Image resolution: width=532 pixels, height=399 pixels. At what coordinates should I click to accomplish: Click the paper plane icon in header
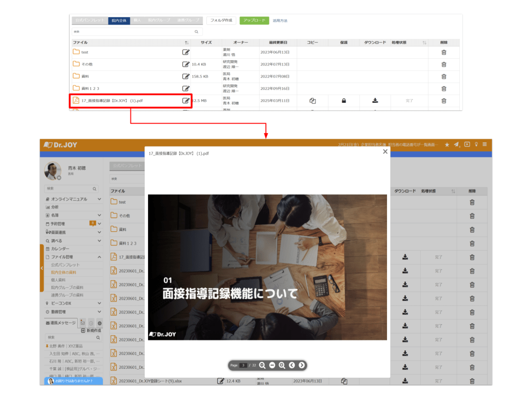456,144
